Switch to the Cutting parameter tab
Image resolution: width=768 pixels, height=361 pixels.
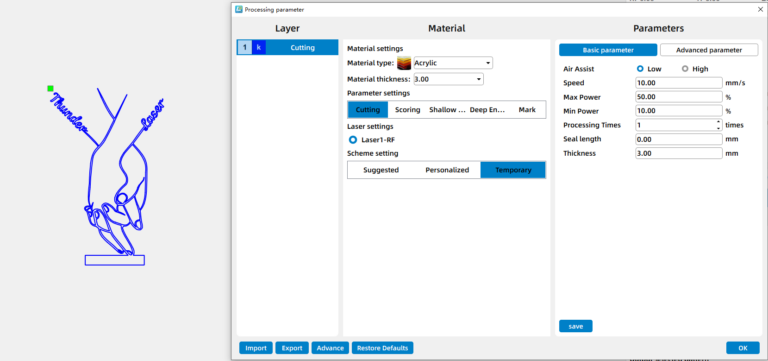coord(368,110)
